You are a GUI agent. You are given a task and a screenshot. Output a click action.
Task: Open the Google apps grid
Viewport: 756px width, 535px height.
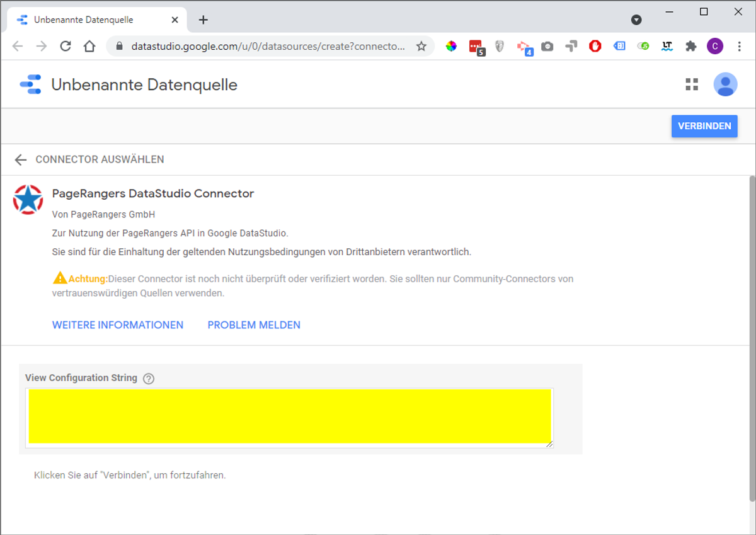click(692, 84)
